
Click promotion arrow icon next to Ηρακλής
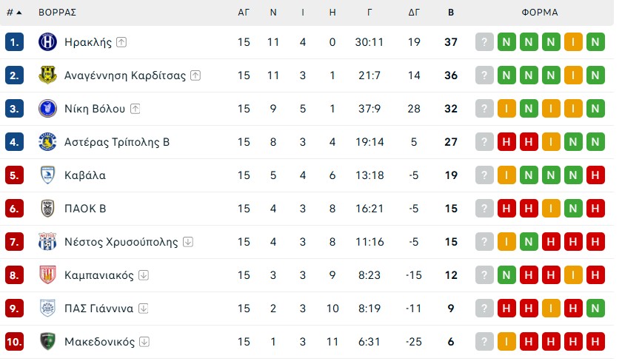(x=121, y=42)
